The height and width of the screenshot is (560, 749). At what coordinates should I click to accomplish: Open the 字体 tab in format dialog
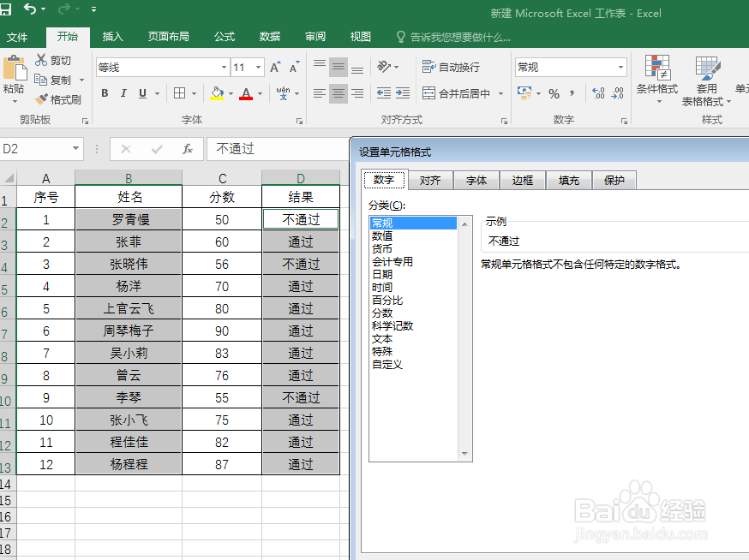pyautogui.click(x=476, y=181)
